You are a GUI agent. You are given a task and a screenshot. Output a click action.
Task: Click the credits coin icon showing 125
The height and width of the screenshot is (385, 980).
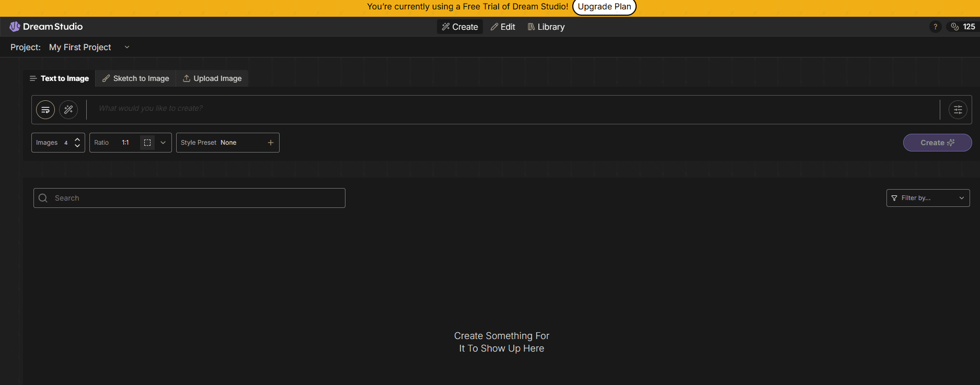pos(955,27)
